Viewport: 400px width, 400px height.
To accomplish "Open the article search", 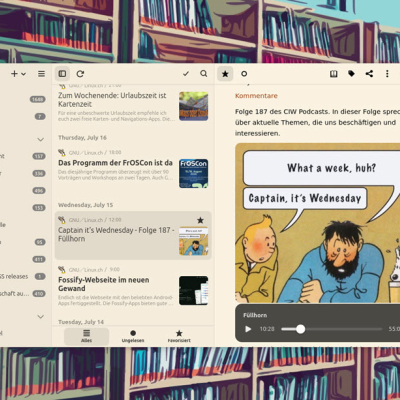I will 204,74.
